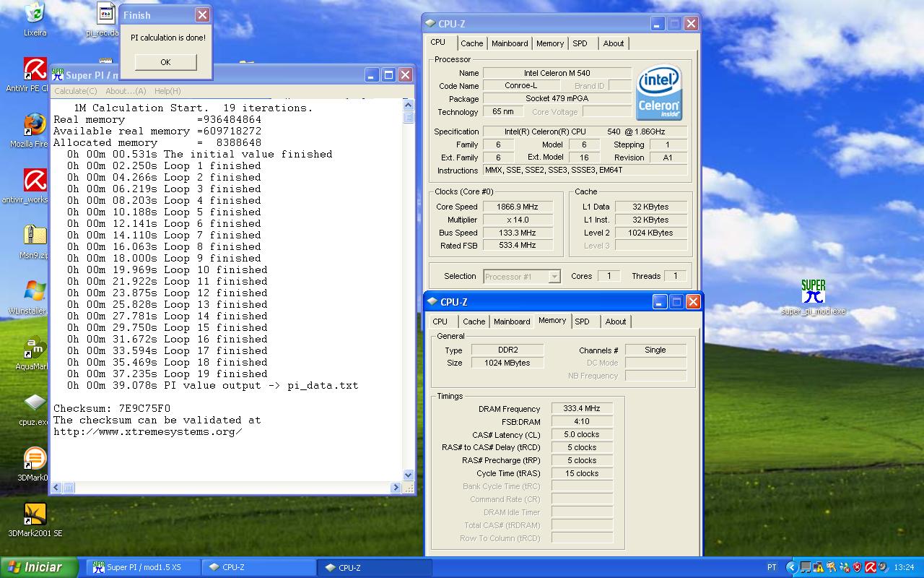
Task: Open the Windows Messenger tray icon
Action: point(845,567)
